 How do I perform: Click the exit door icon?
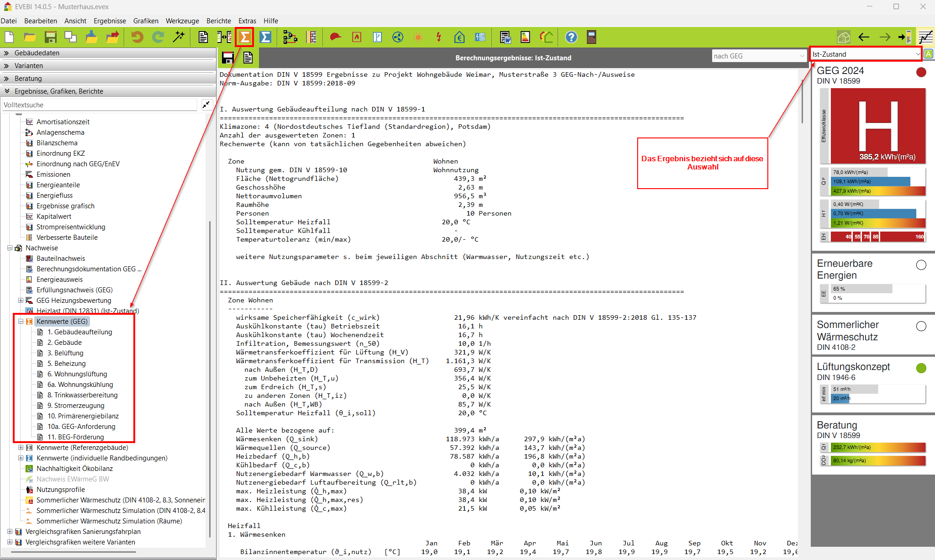[592, 37]
